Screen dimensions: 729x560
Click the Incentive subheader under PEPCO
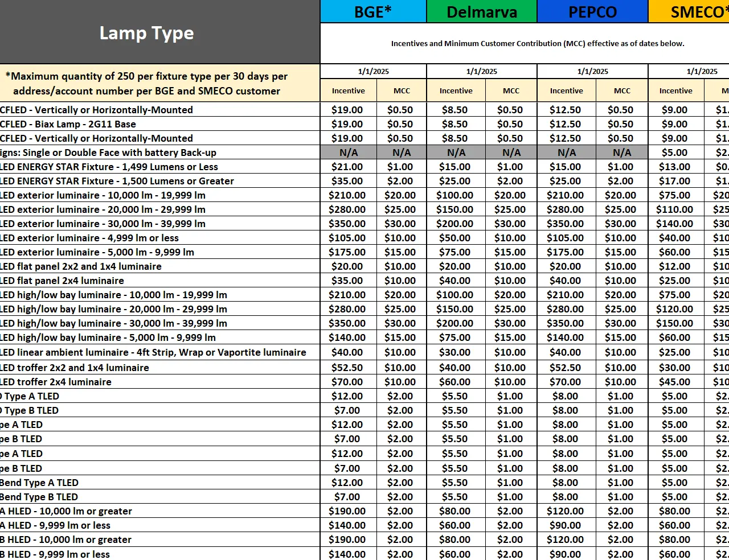(567, 90)
